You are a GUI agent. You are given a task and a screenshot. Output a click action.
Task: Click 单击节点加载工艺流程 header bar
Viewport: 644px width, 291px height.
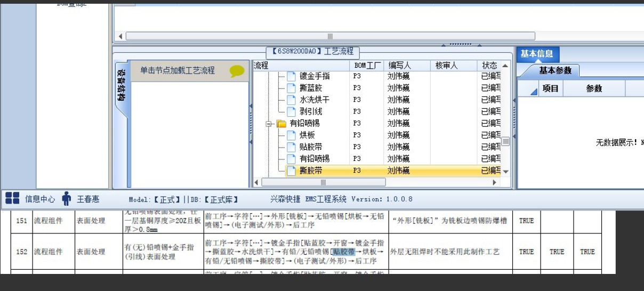coord(190,70)
